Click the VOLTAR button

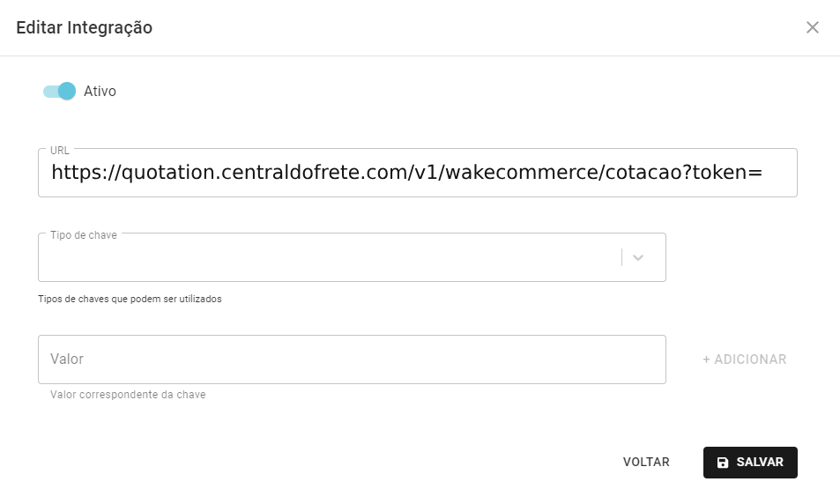(646, 463)
